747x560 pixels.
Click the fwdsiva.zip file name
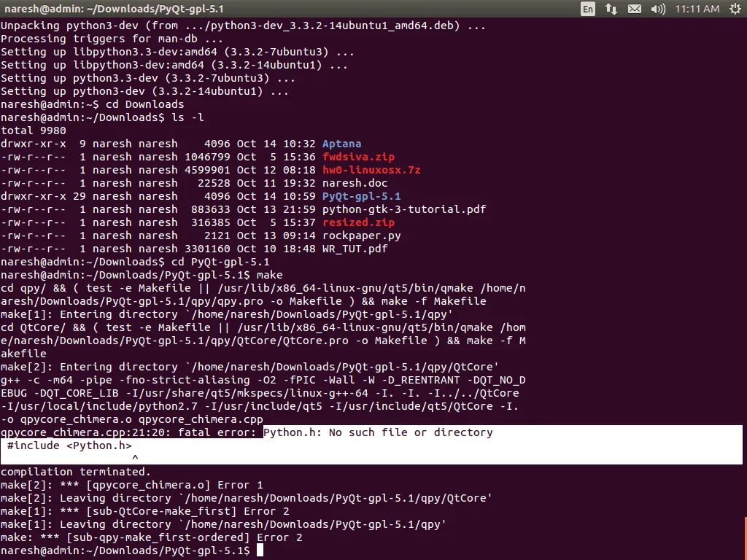tap(358, 157)
